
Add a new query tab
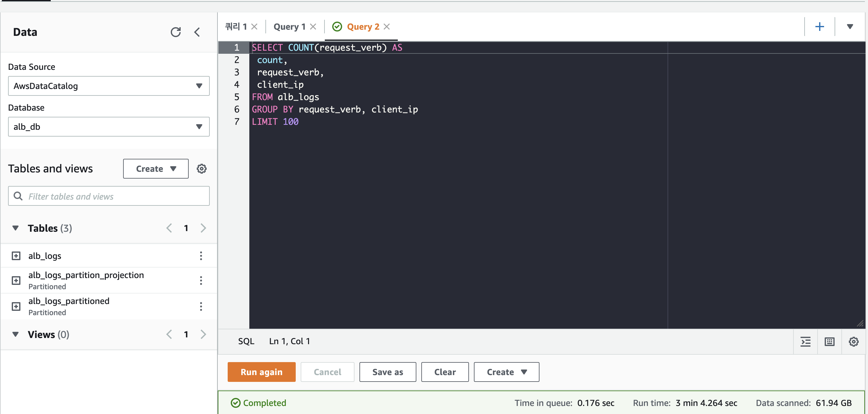coord(819,27)
